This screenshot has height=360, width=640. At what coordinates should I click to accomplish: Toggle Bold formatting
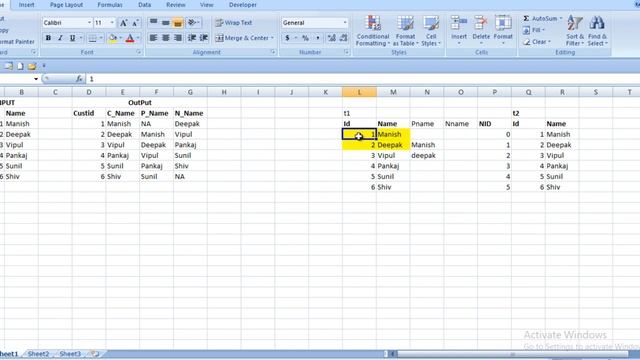click(x=48, y=38)
